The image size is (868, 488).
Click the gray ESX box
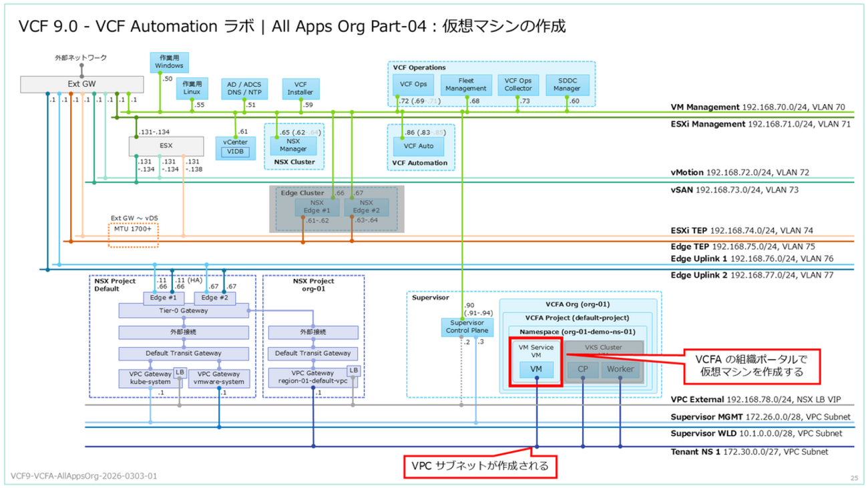[166, 146]
